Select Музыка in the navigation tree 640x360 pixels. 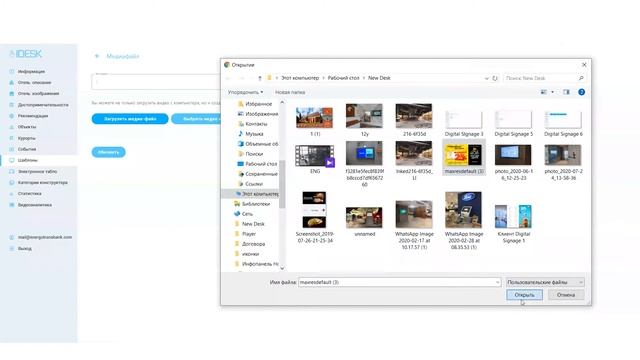(x=254, y=134)
